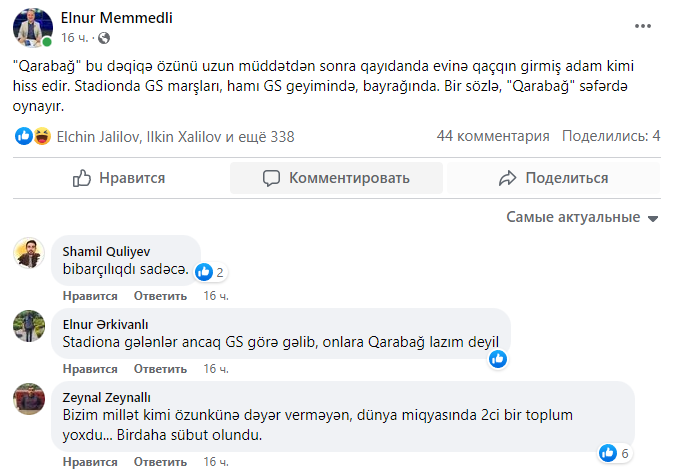Open the 44 комментария link
This screenshot has height=472, width=673.
coord(493,136)
